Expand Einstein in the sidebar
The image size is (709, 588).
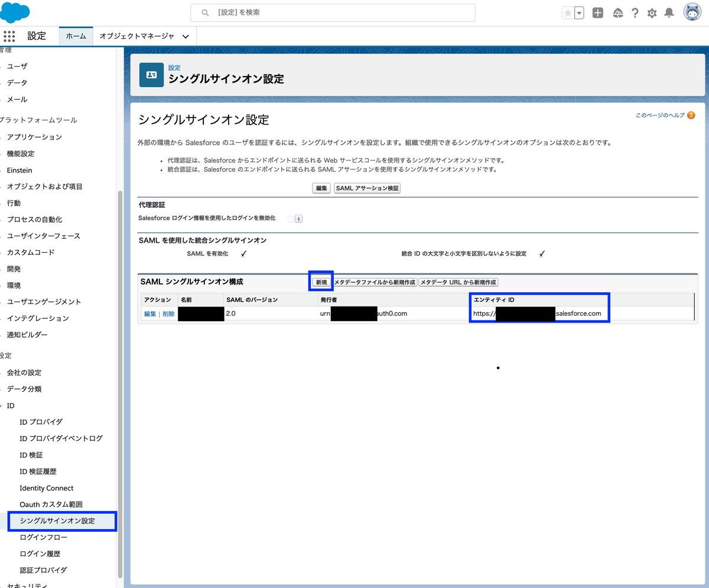pos(19,170)
